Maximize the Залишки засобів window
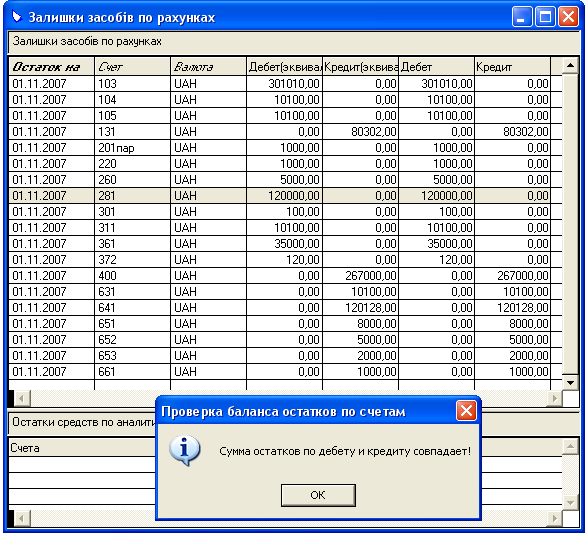Viewport: 587px width, 536px height. pyautogui.click(x=545, y=17)
